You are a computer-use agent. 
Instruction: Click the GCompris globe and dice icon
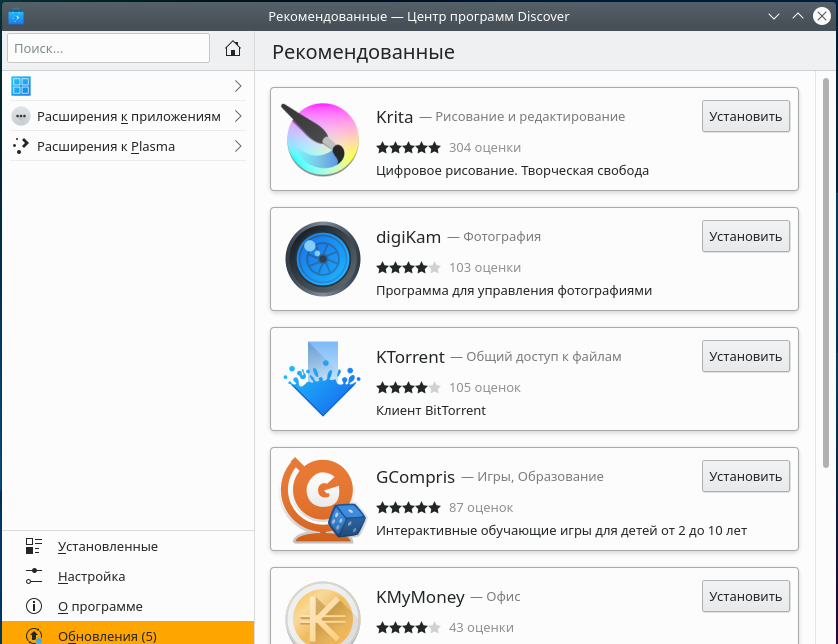(x=322, y=500)
